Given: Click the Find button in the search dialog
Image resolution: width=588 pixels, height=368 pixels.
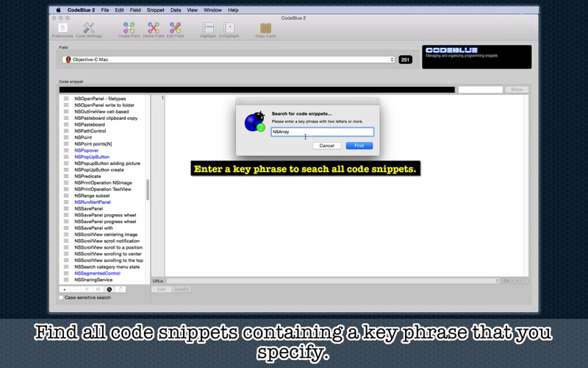Looking at the screenshot, I should click(x=359, y=146).
